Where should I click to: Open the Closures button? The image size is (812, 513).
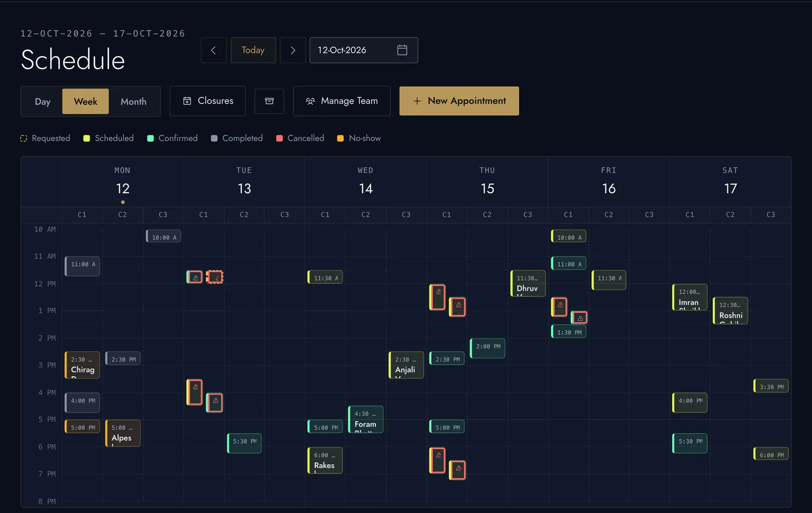tap(208, 101)
